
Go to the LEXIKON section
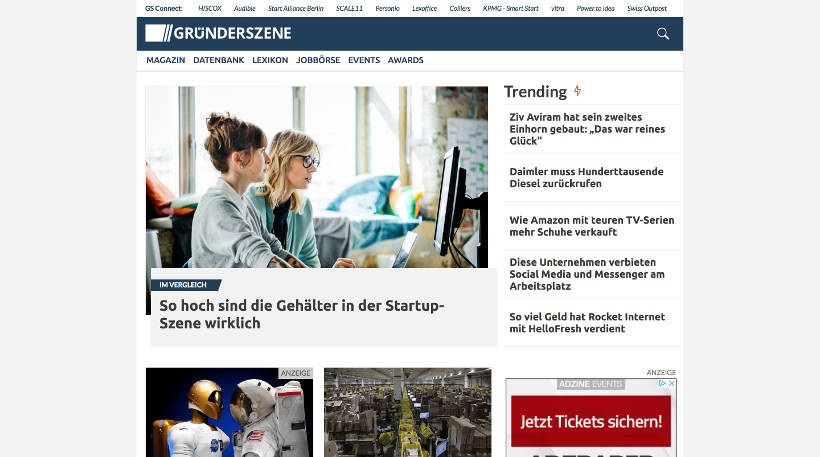coord(270,60)
